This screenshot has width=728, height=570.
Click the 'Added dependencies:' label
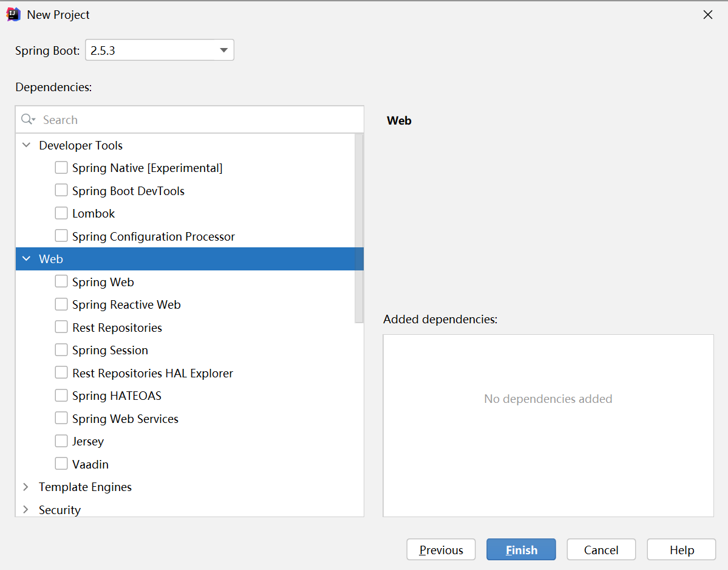440,319
